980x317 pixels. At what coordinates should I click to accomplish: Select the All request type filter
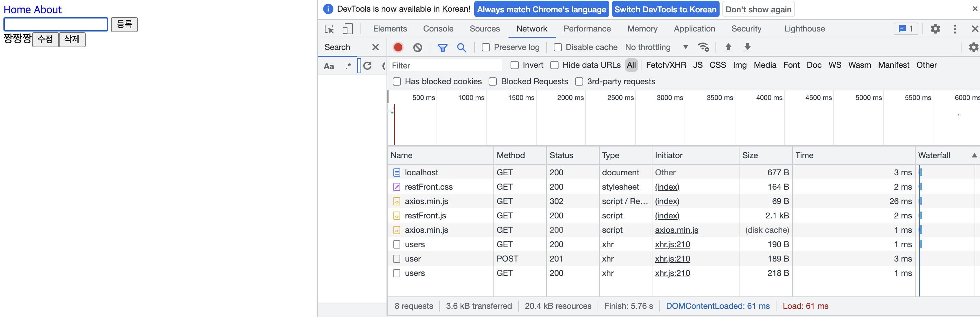pyautogui.click(x=631, y=65)
